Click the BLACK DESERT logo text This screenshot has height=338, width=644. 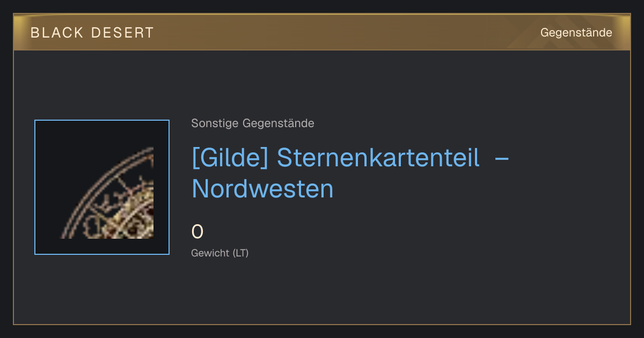(92, 33)
